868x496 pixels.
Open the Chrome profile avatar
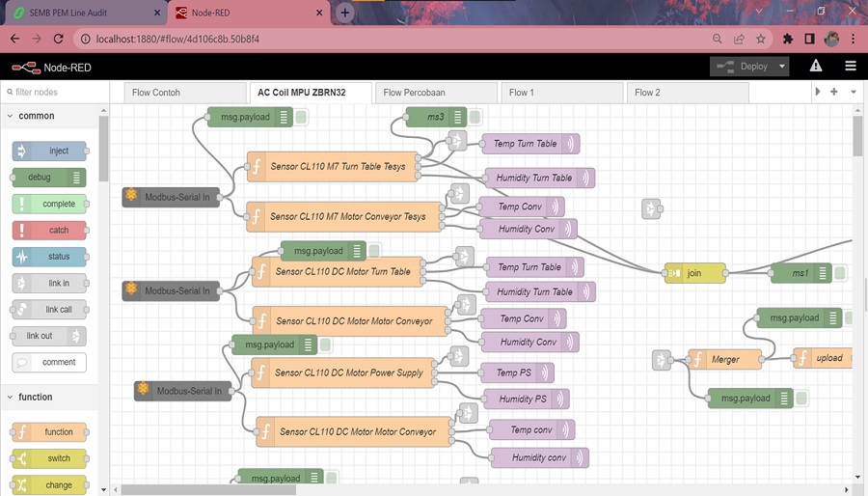[831, 39]
